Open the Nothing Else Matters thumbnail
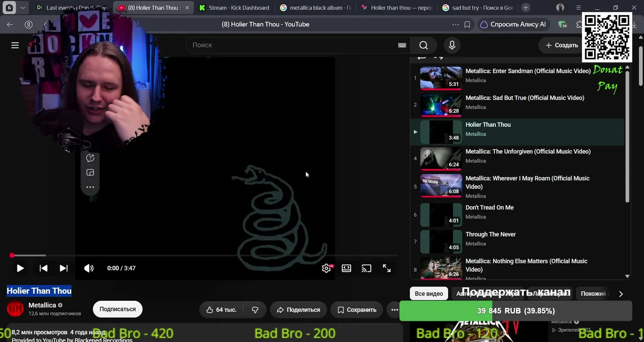 [441, 268]
